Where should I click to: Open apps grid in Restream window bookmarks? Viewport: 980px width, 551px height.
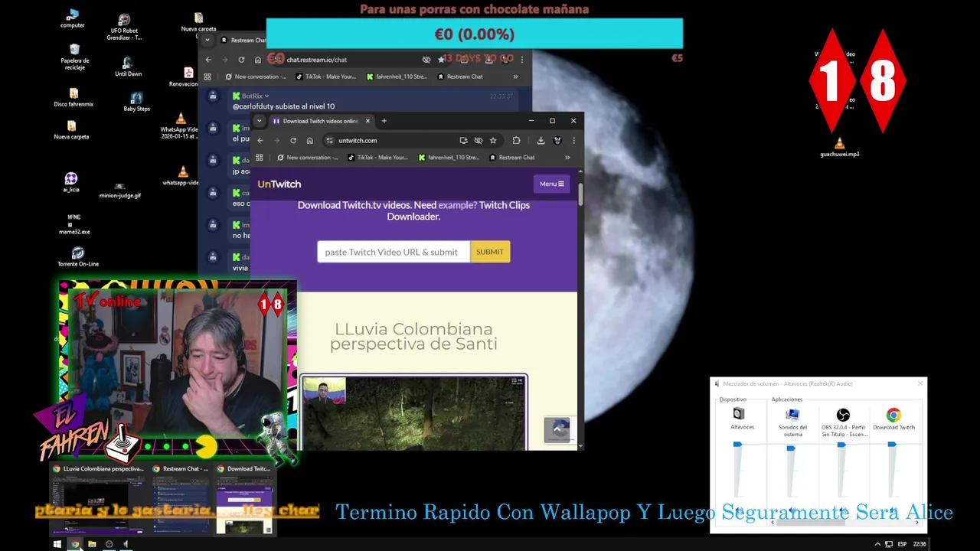[x=207, y=77]
